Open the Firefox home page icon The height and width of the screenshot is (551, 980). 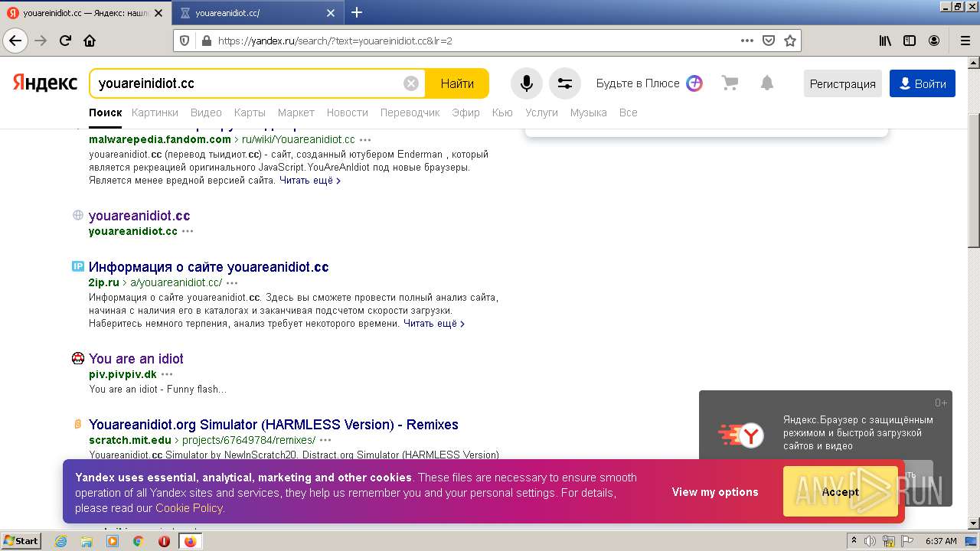click(x=90, y=41)
